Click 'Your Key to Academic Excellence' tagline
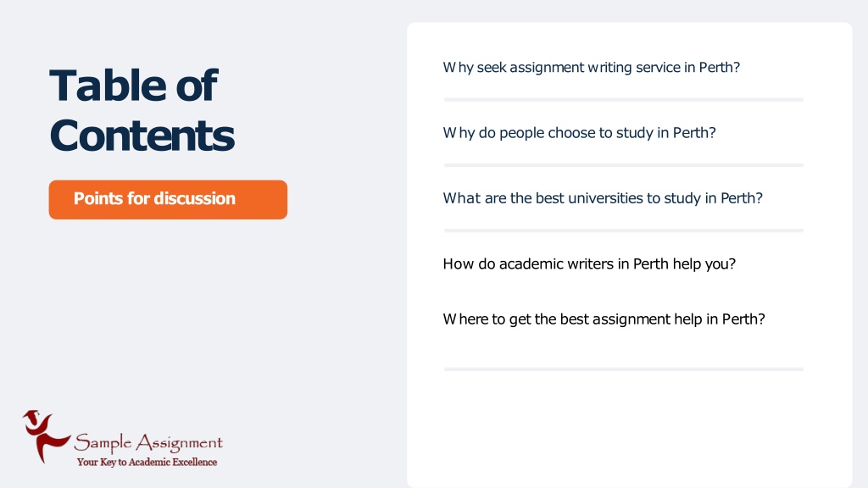868x488 pixels. (147, 462)
